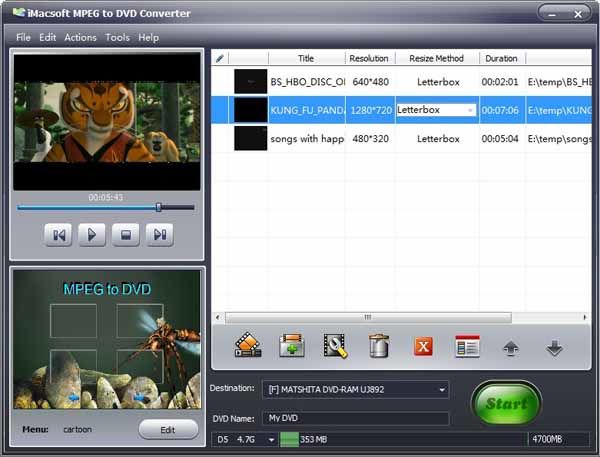
Task: Click the green Start button
Action: (506, 403)
